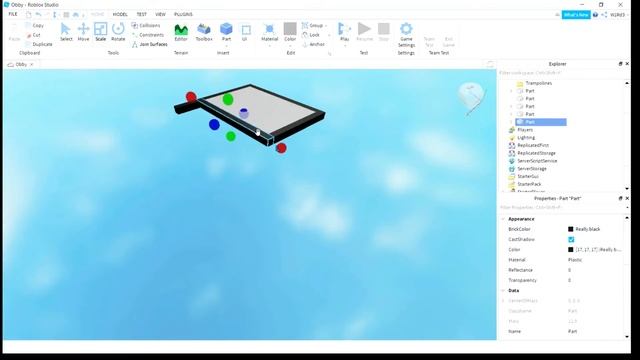The height and width of the screenshot is (360, 640).
Task: Click the Duplicate button
Action: click(39, 44)
